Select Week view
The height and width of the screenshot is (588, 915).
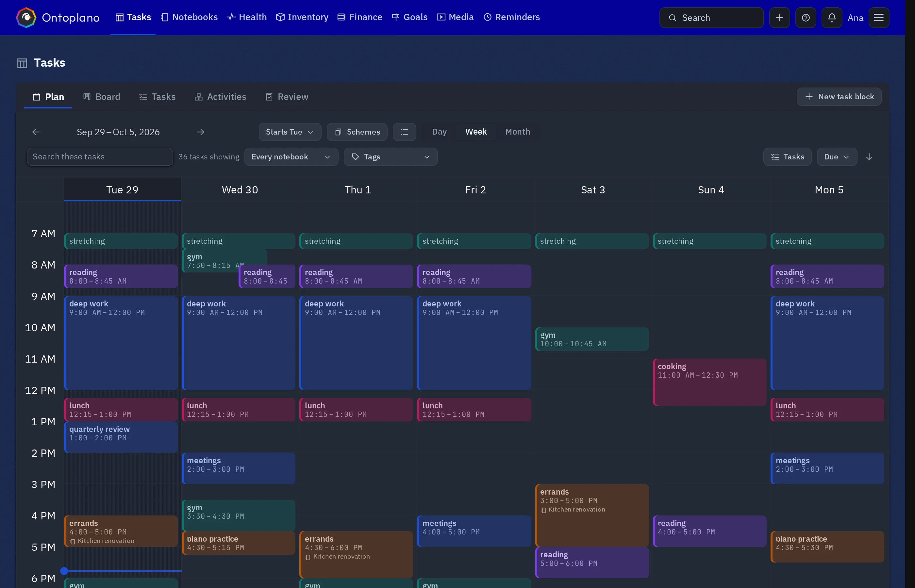(476, 132)
